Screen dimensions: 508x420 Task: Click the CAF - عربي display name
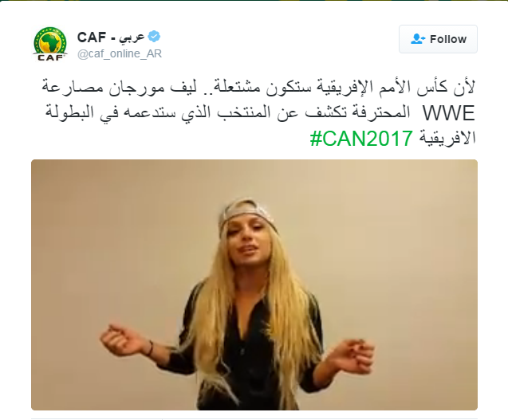click(x=111, y=37)
